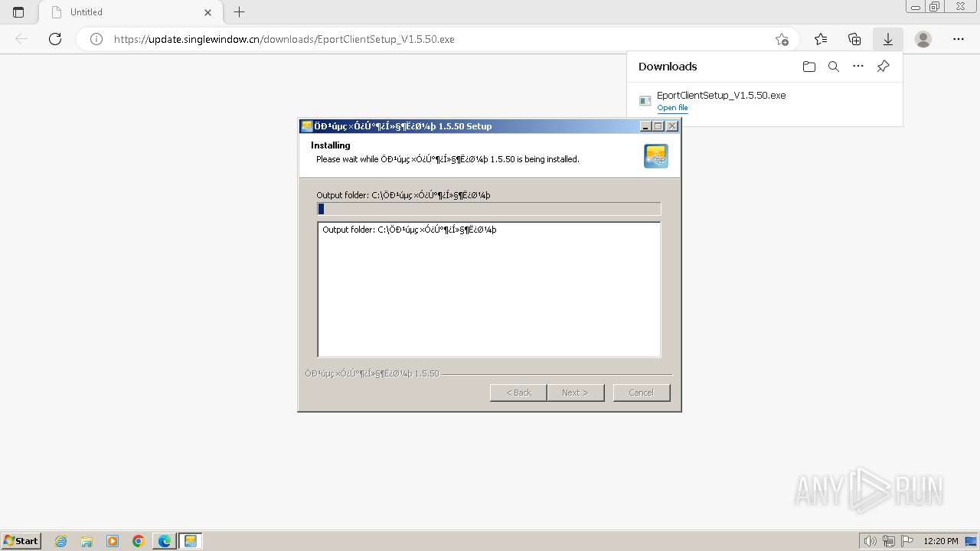Open volume control in system tray
Image resolution: width=980 pixels, height=551 pixels.
pyautogui.click(x=871, y=541)
